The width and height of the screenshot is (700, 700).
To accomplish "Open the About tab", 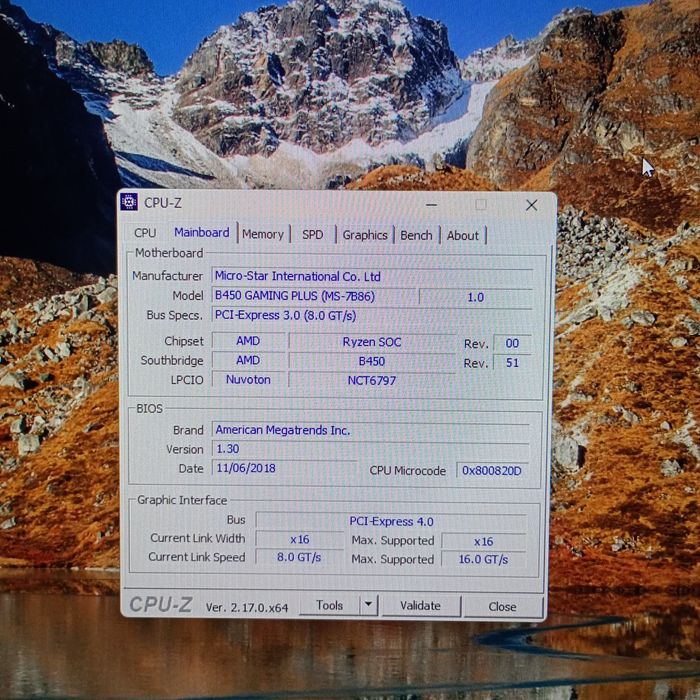I will [462, 236].
